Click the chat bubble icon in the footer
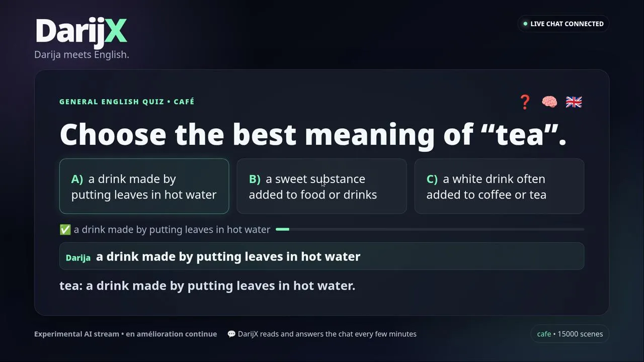 (231, 334)
